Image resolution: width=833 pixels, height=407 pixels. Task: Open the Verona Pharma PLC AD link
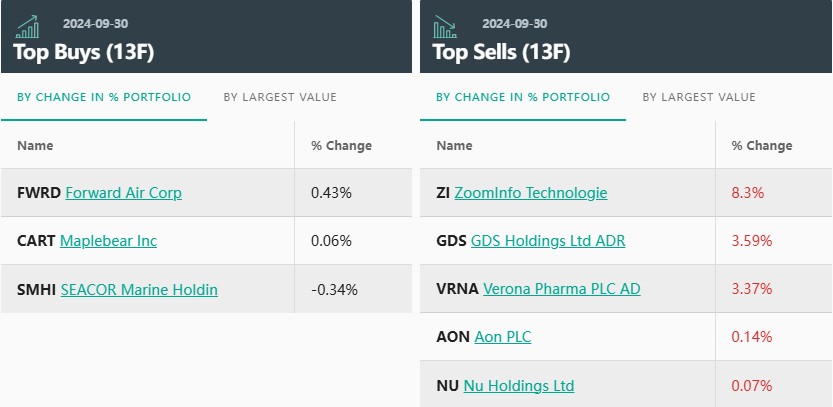tap(561, 289)
